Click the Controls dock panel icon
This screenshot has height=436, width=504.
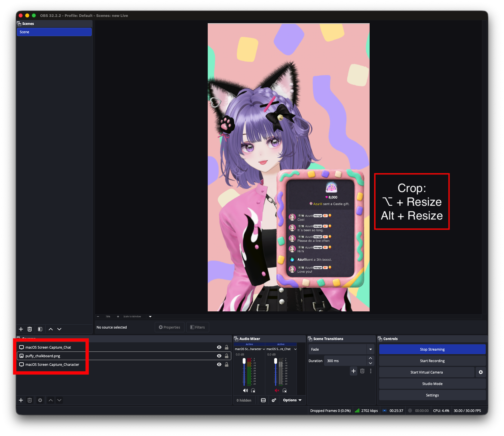click(380, 339)
